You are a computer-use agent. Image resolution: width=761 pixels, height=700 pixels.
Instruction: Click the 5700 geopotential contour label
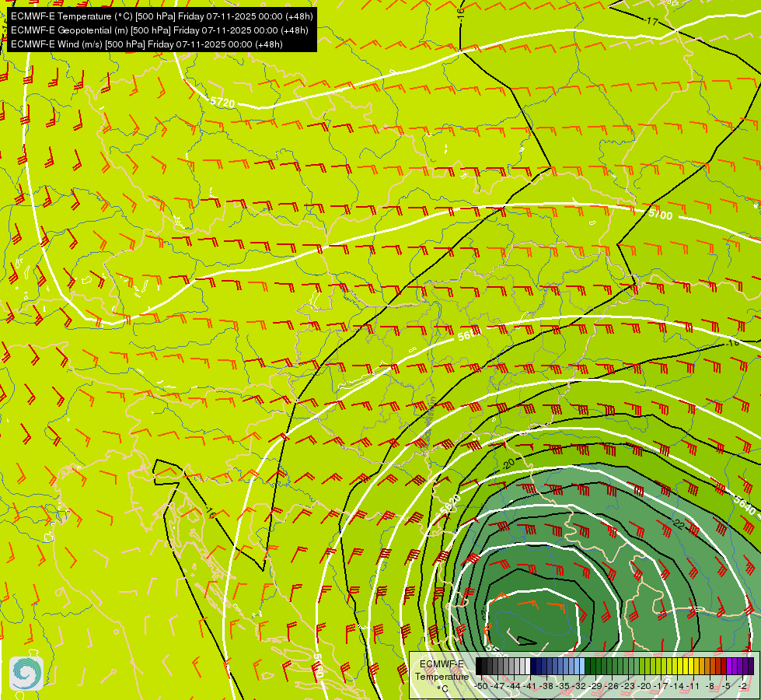tap(660, 214)
